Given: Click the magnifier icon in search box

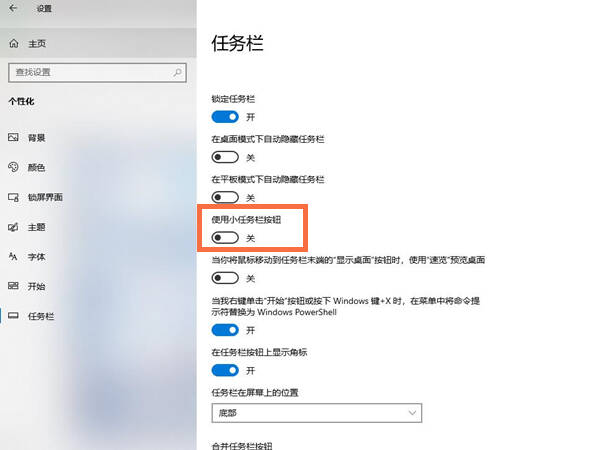Looking at the screenshot, I should tap(177, 72).
